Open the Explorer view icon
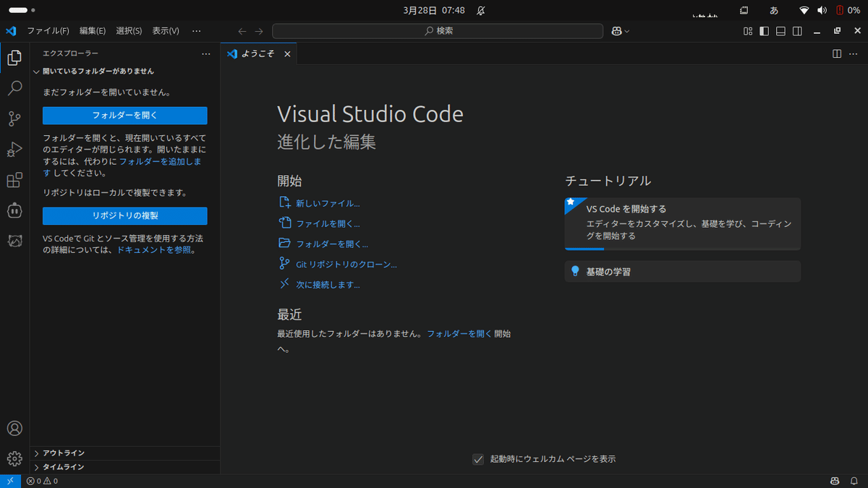The width and height of the screenshot is (868, 488). [14, 58]
